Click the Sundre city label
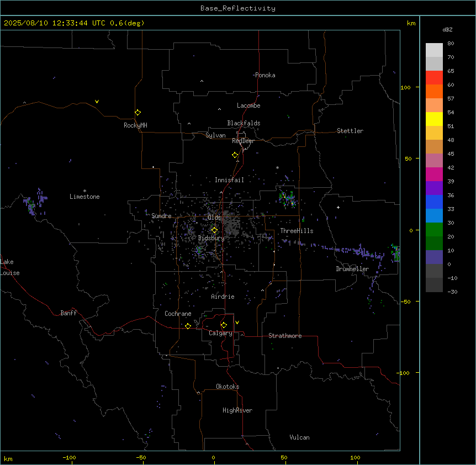The height and width of the screenshot is (465, 476). [x=161, y=216]
